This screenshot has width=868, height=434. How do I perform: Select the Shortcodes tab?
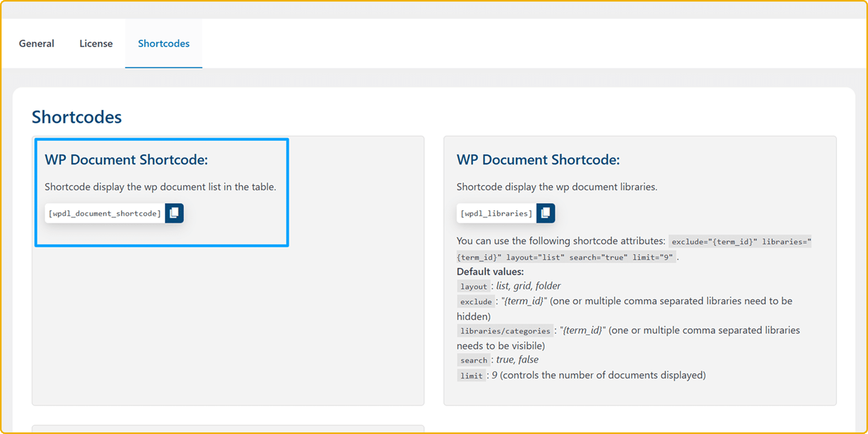(x=164, y=43)
